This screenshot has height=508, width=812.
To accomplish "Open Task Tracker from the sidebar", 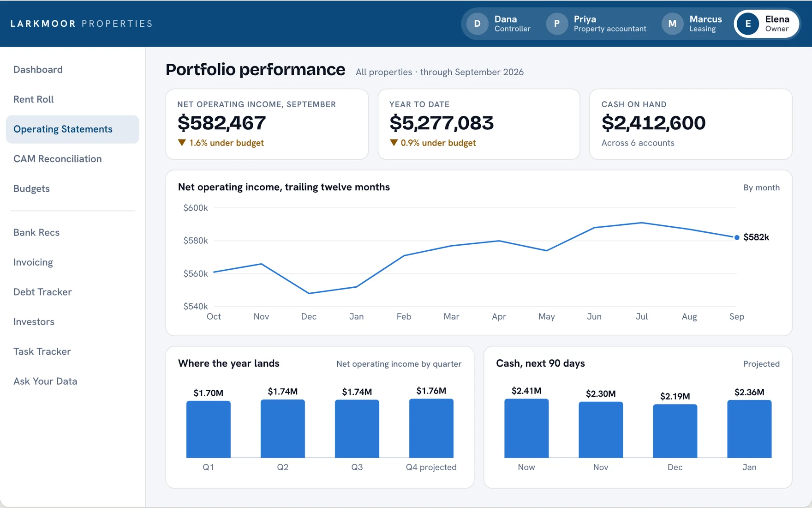I will click(72, 351).
